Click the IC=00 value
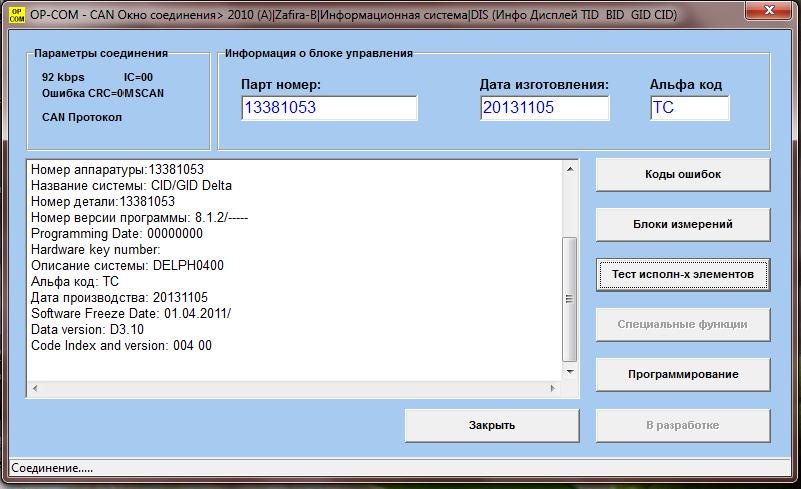Viewport: 801px width, 489px height. (x=138, y=77)
